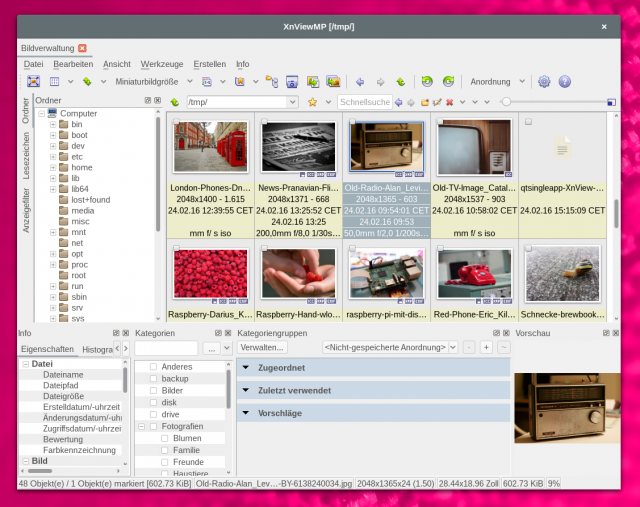Viewport: 640px width, 507px height.
Task: Go to parent folder in main toolbar
Action: [401, 82]
